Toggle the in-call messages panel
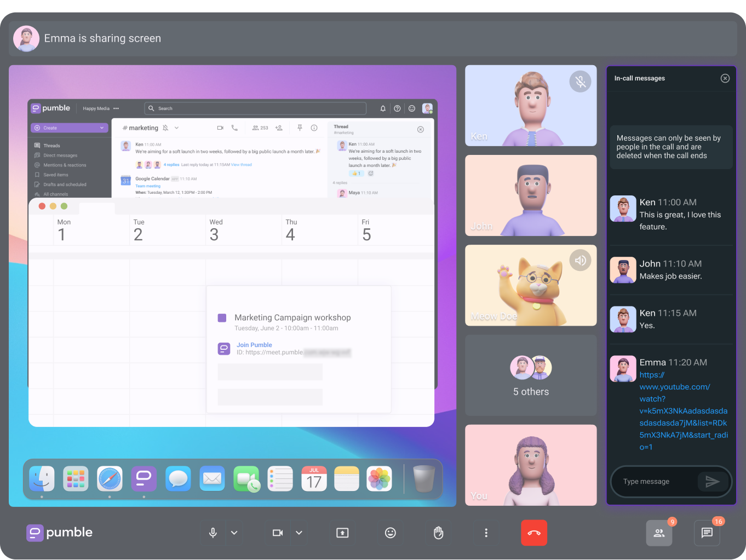The width and height of the screenshot is (746, 560). 707,533
